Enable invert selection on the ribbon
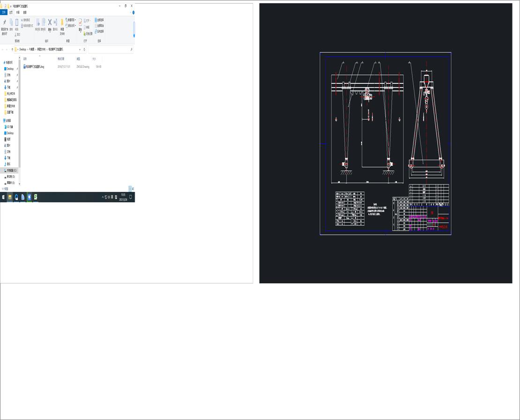The width and height of the screenshot is (520, 420). point(97,31)
